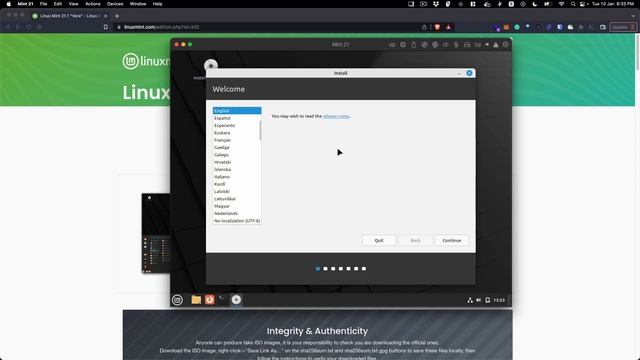This screenshot has height=360, width=640.
Task: Open the File menu in macOS menu bar
Action: click(43, 4)
